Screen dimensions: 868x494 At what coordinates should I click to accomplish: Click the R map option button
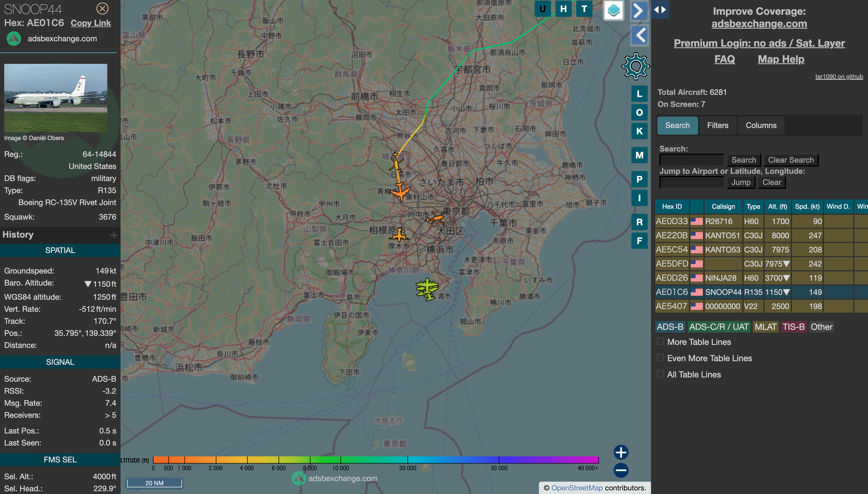[x=639, y=222]
